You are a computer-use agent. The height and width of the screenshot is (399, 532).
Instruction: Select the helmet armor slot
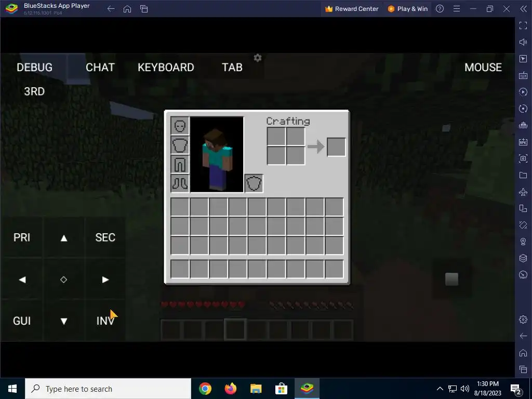tap(180, 126)
